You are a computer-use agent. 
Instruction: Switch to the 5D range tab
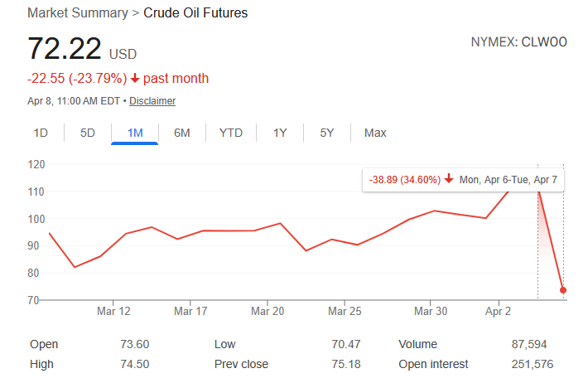(88, 133)
